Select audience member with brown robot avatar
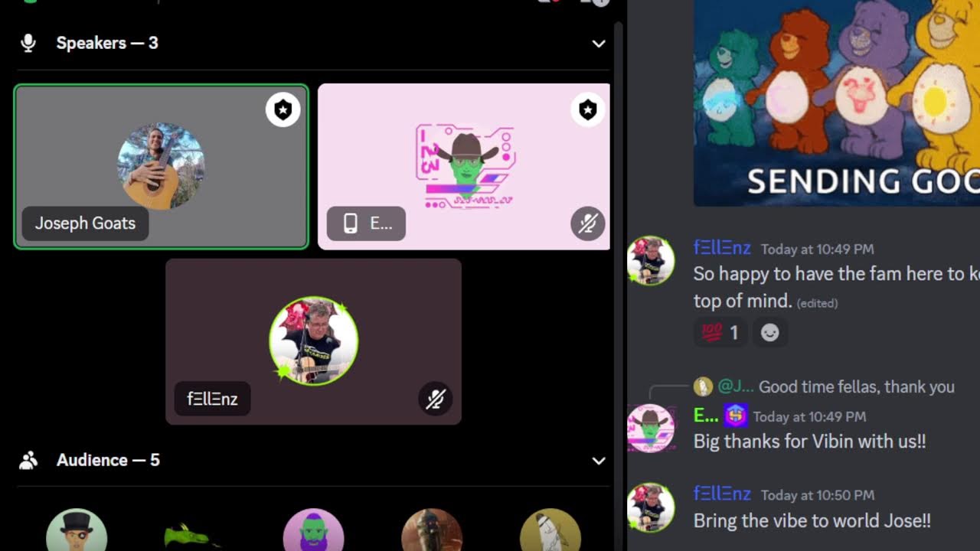 [432, 530]
